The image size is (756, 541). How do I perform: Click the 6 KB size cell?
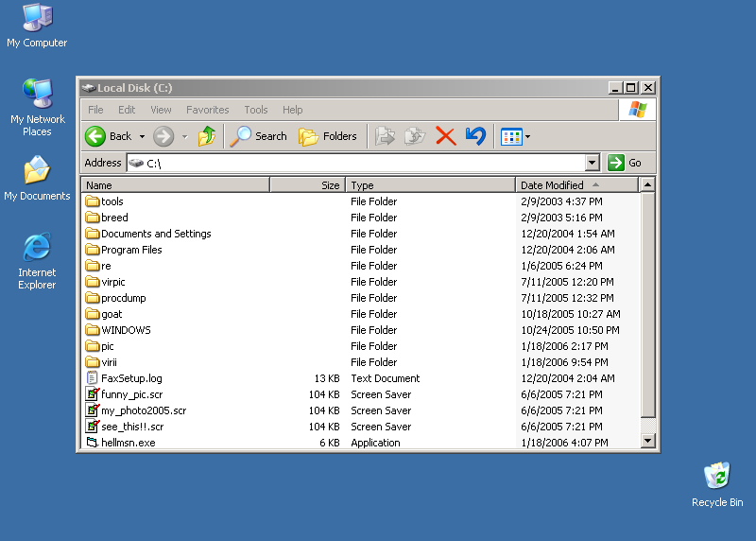click(329, 443)
